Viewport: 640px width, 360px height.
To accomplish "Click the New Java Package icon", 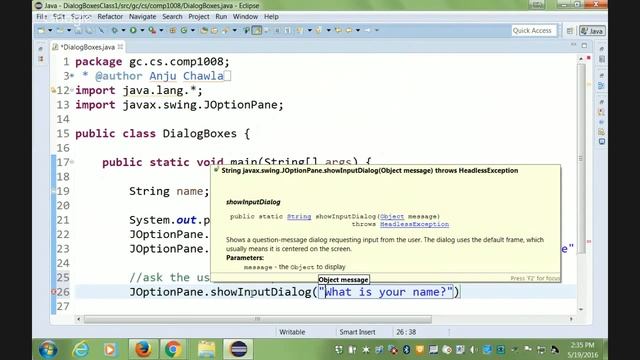I will pos(173,30).
